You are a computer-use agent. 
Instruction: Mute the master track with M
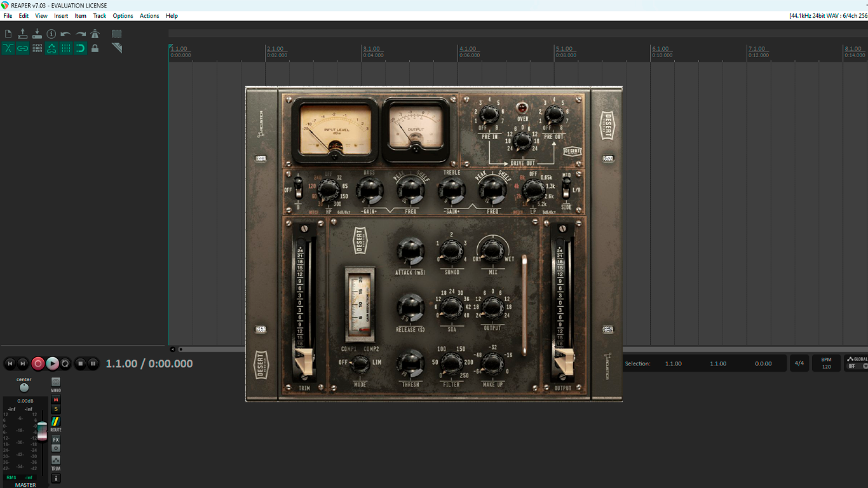56,400
